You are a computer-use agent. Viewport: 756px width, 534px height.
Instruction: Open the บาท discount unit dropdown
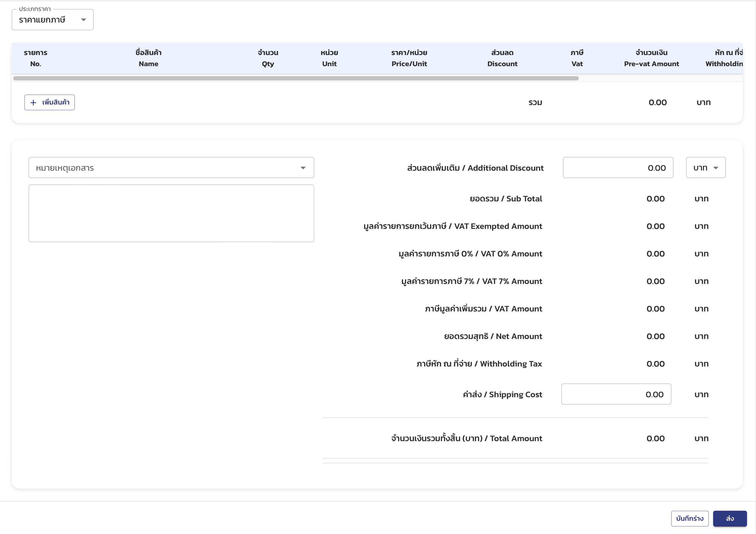pyautogui.click(x=706, y=168)
